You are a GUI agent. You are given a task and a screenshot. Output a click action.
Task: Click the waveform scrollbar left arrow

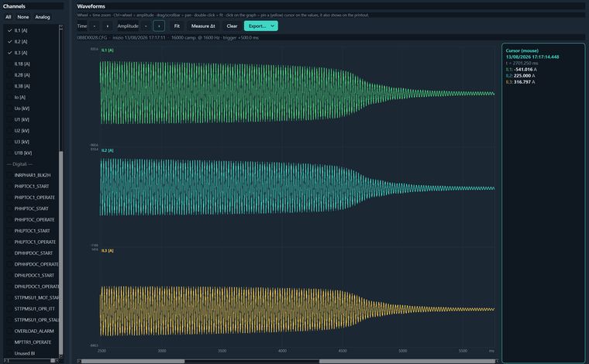pyautogui.click(x=79, y=362)
